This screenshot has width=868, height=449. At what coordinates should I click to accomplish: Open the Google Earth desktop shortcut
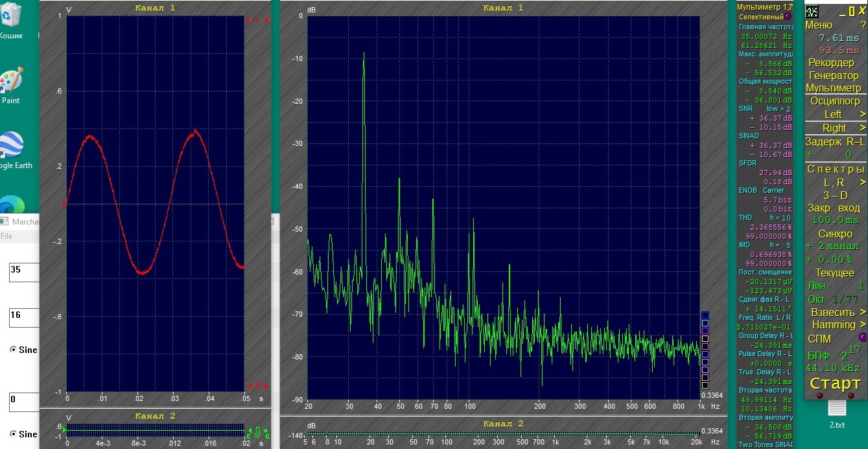[12, 151]
